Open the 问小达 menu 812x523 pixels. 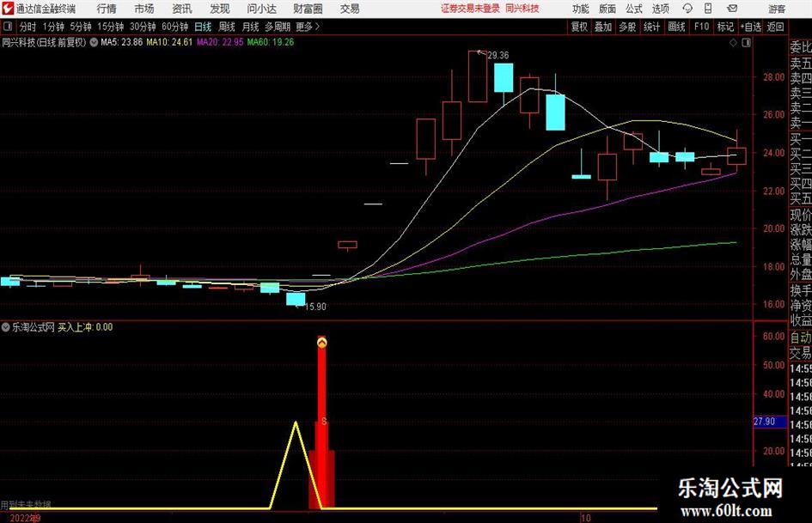261,9
